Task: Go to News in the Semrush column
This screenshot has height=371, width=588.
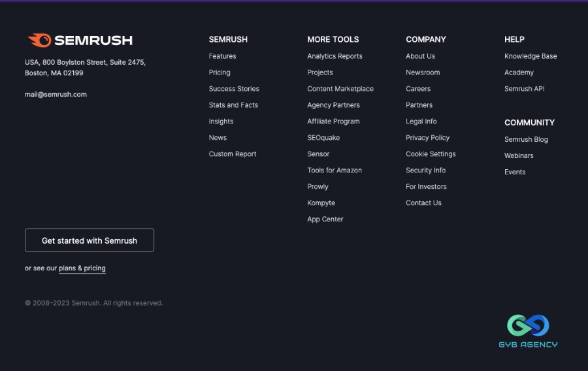Action: pyautogui.click(x=218, y=138)
